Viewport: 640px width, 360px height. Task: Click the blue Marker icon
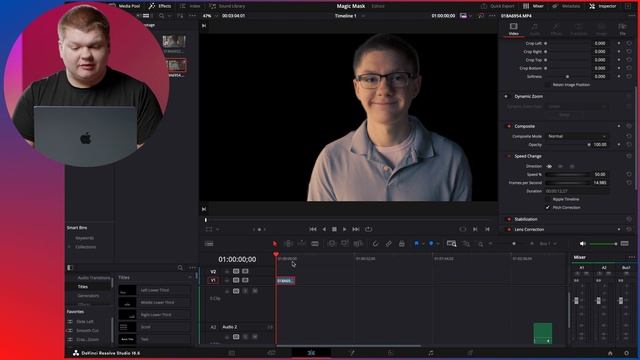pyautogui.click(x=431, y=244)
